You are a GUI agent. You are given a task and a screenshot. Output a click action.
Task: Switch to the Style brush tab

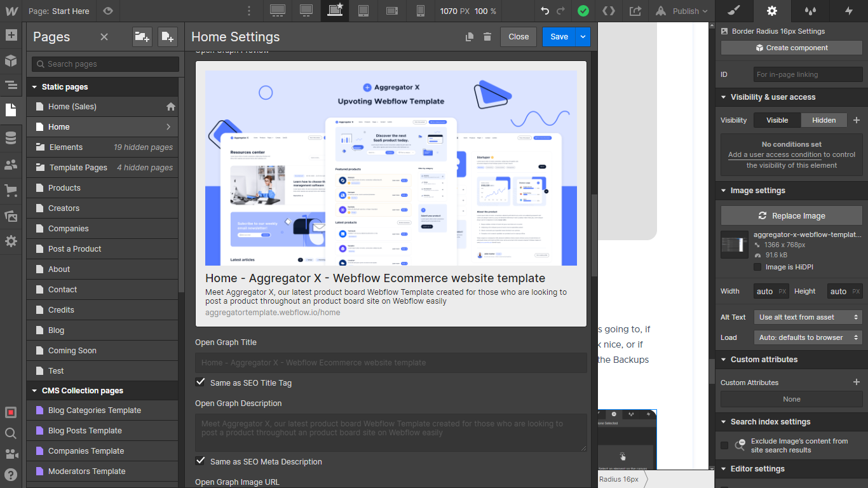(x=734, y=11)
